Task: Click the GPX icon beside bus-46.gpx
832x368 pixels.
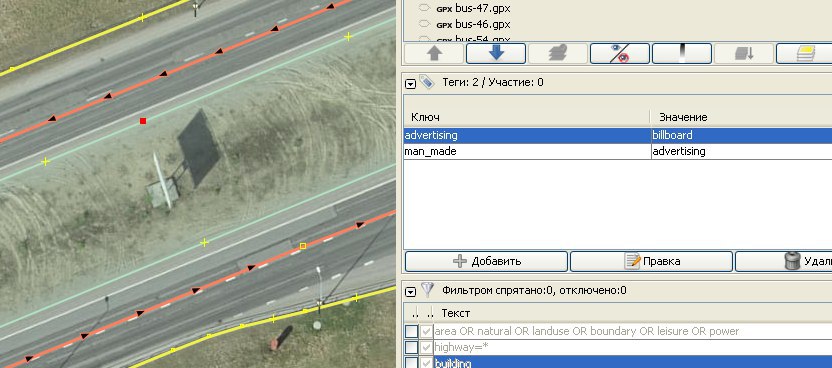Action: pyautogui.click(x=444, y=25)
